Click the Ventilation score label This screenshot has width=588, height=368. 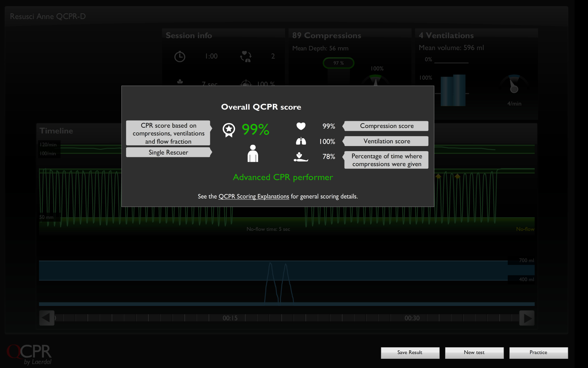click(387, 141)
